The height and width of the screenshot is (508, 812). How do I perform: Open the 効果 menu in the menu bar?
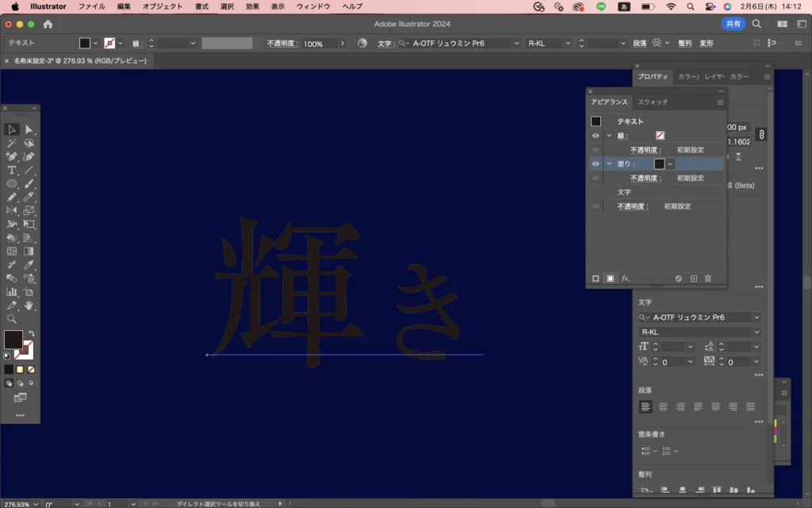tap(252, 6)
